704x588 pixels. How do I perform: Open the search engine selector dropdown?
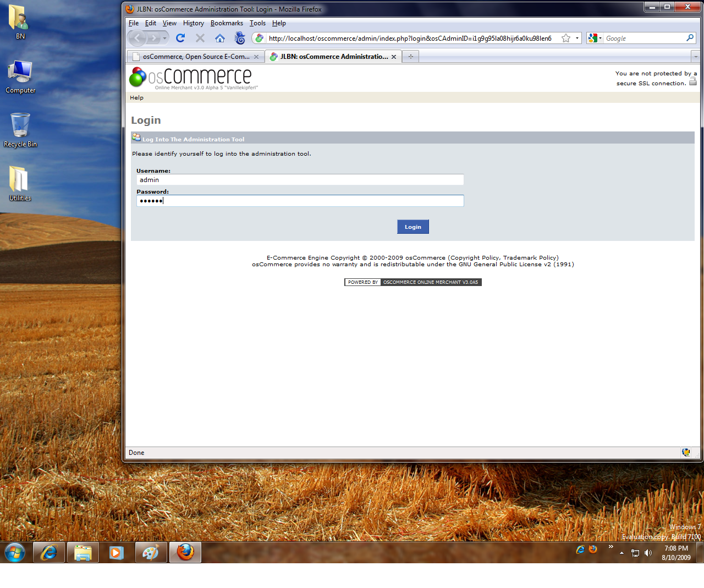click(x=595, y=38)
